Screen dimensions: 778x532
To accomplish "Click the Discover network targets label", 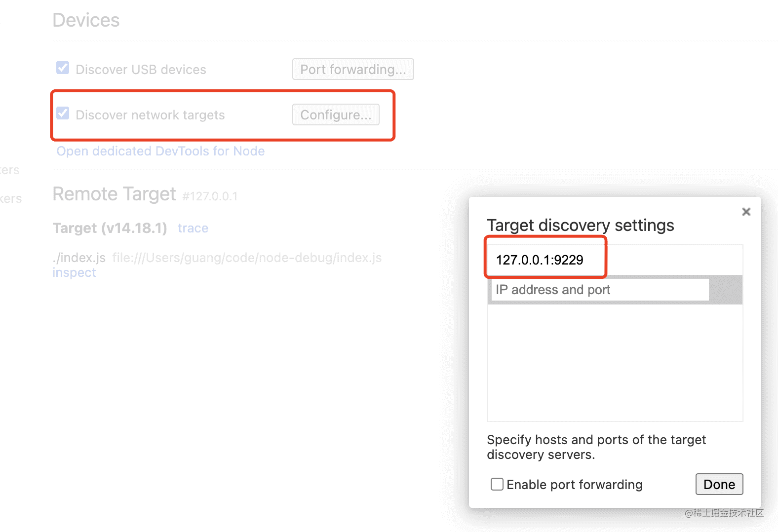I will (x=150, y=115).
